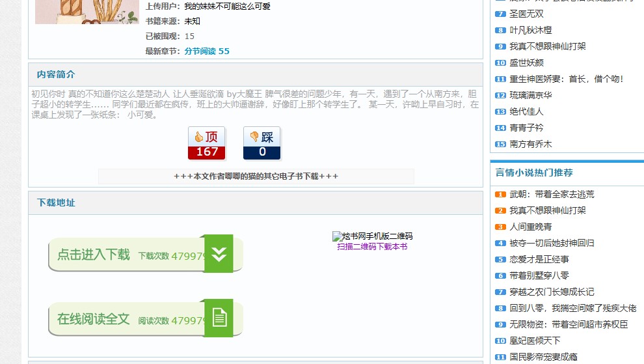
Task: Click the green document read-online icon
Action: [219, 318]
